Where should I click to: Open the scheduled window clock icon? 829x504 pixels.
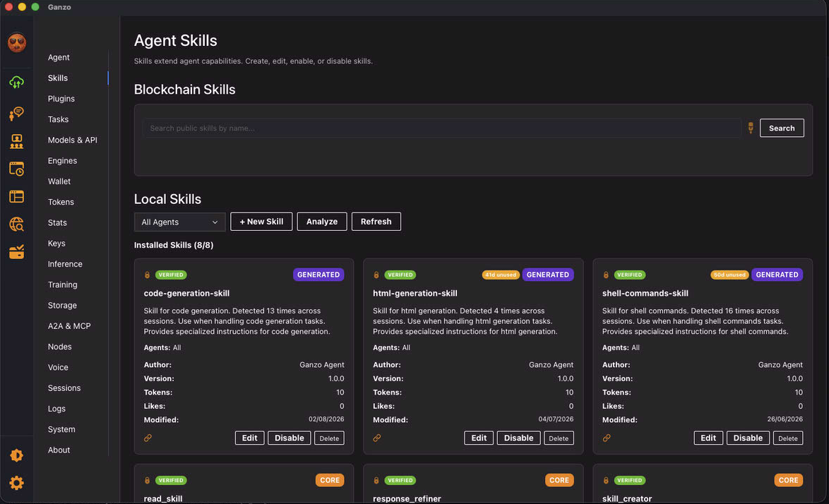(16, 169)
